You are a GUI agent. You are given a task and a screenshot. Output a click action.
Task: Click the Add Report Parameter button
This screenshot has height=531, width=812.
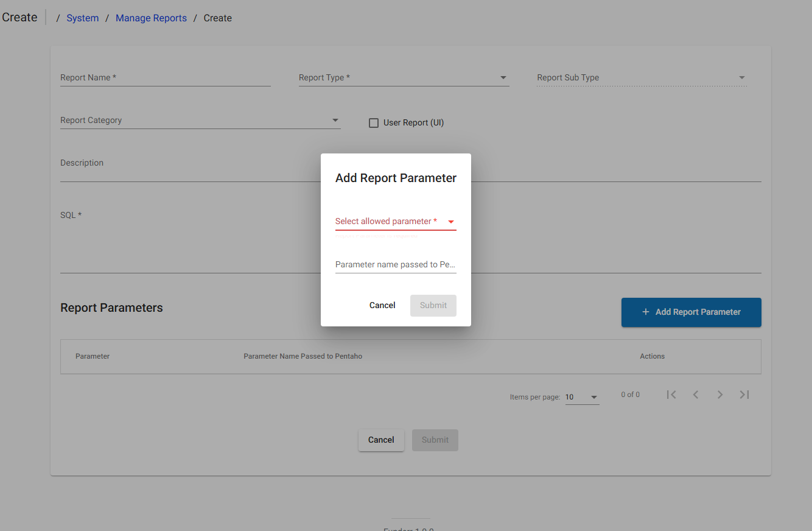point(691,312)
